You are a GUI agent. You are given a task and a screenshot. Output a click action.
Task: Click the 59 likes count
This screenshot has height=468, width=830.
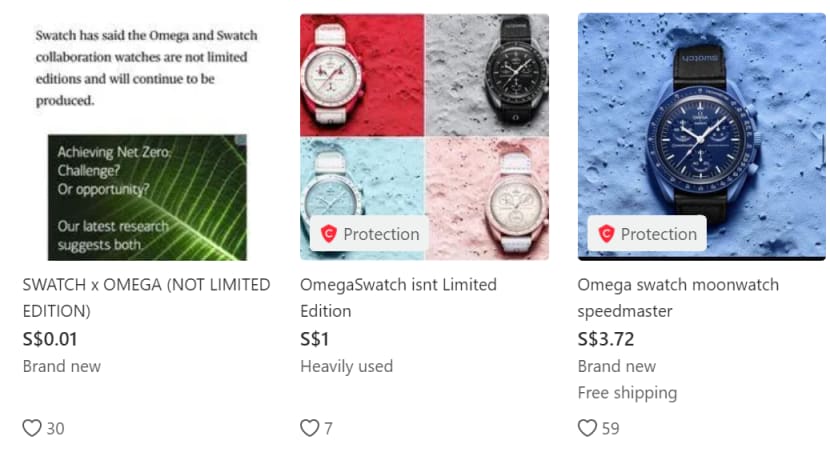tap(610, 428)
